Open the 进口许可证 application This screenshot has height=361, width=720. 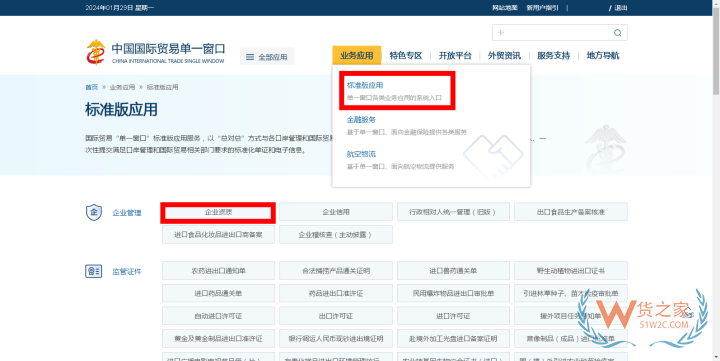coord(453,316)
